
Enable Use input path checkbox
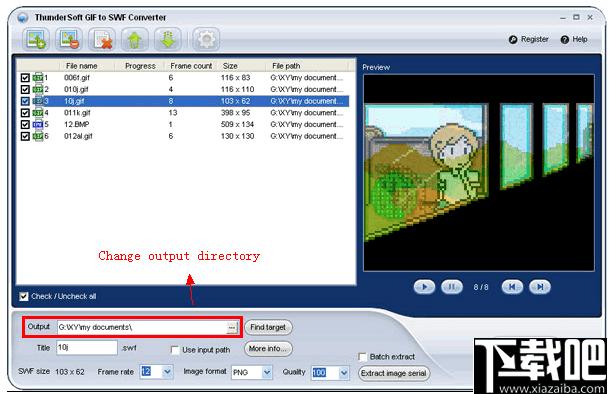(175, 350)
